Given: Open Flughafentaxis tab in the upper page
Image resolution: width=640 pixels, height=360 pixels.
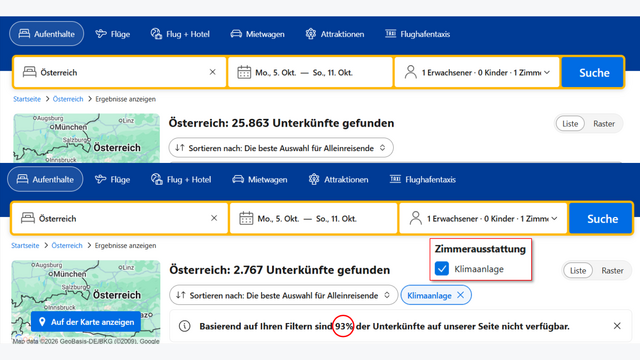Looking at the screenshot, I should pos(418,34).
